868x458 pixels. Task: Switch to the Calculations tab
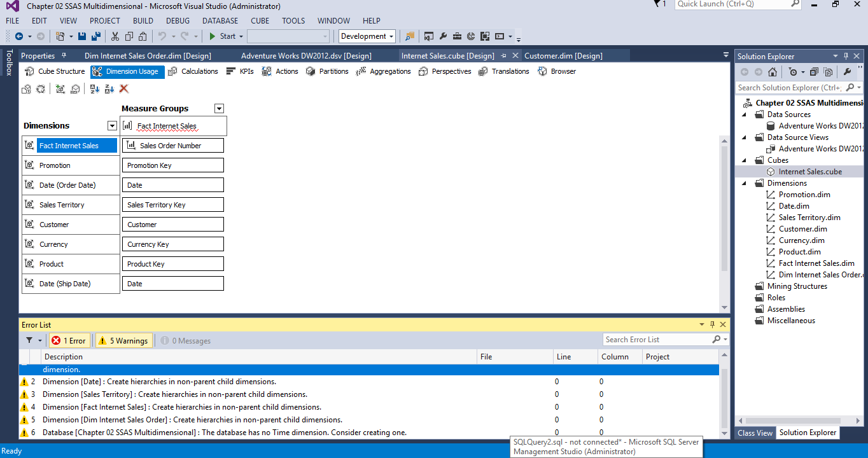[193, 71]
